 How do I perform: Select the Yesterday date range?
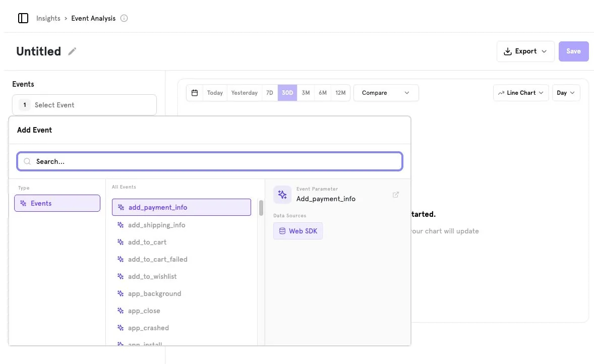[245, 93]
